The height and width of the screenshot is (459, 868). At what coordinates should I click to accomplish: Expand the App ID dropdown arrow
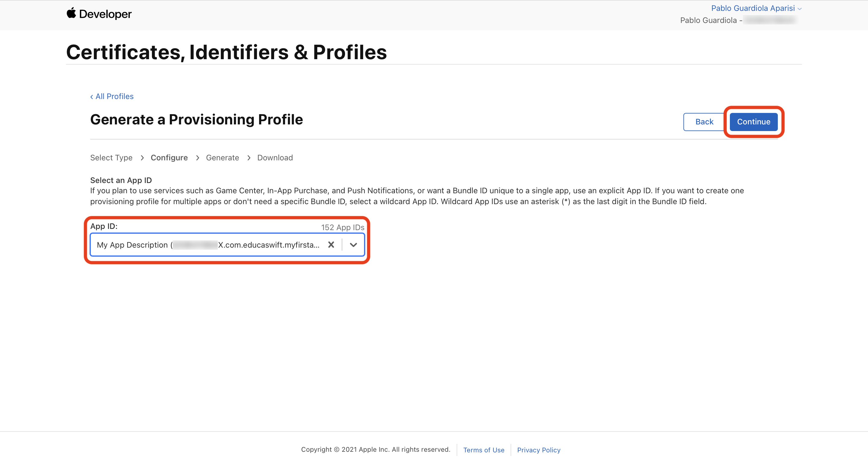[353, 245]
